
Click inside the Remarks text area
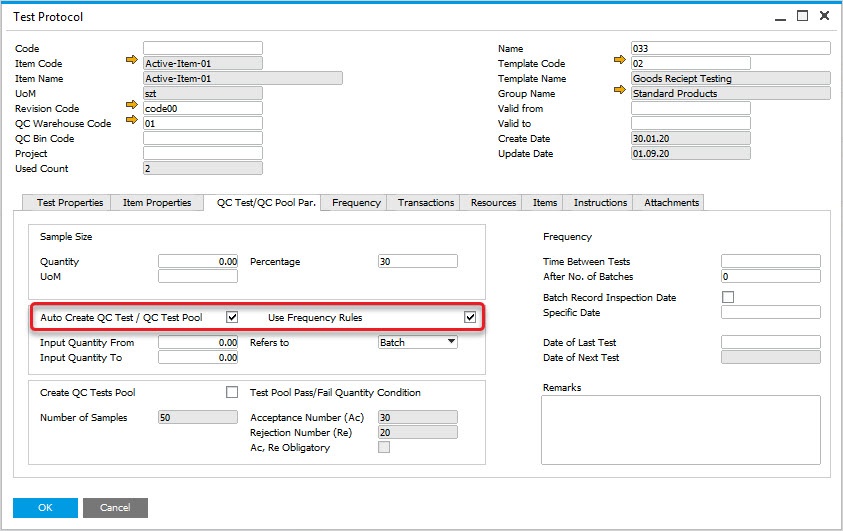[x=680, y=430]
